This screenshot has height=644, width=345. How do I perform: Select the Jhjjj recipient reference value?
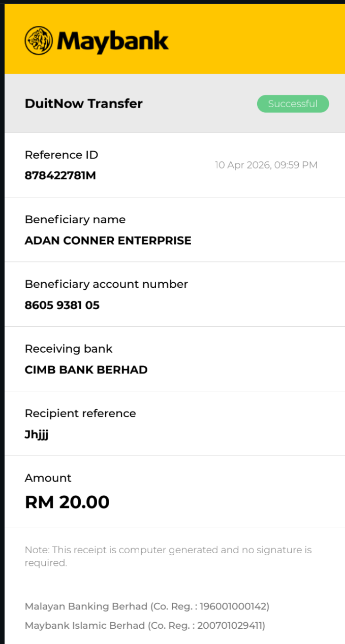click(x=37, y=435)
